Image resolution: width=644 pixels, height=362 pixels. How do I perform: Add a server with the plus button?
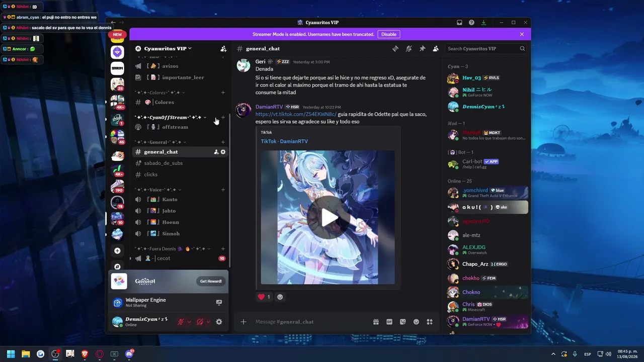[x=117, y=251]
